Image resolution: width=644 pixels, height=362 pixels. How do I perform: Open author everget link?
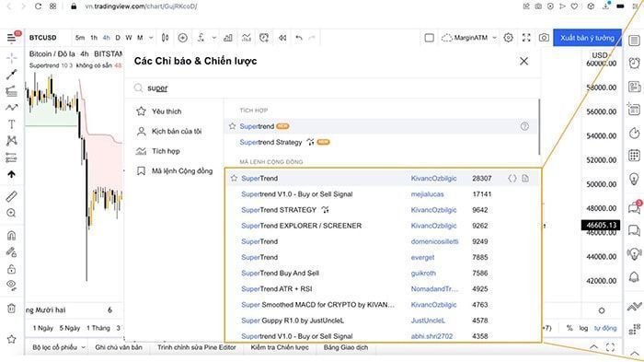tap(422, 258)
